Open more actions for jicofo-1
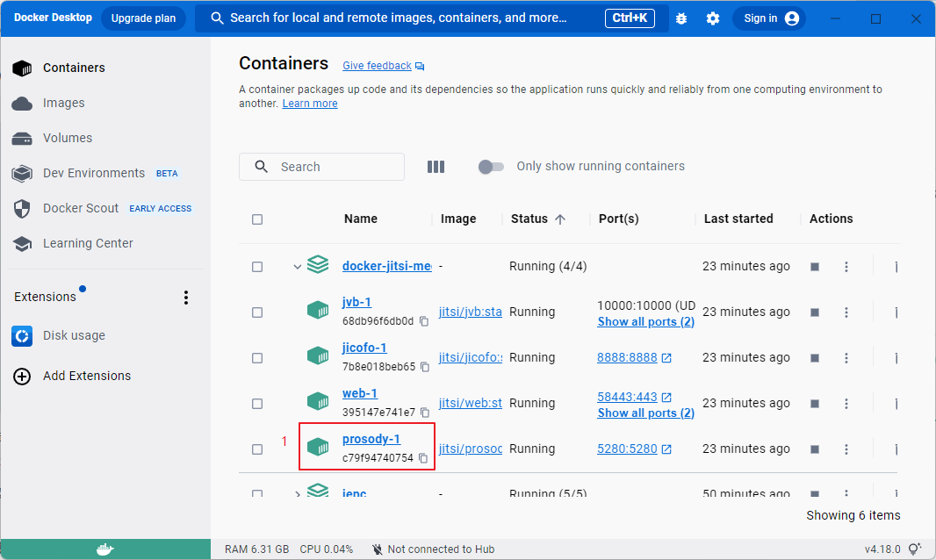 (x=846, y=358)
